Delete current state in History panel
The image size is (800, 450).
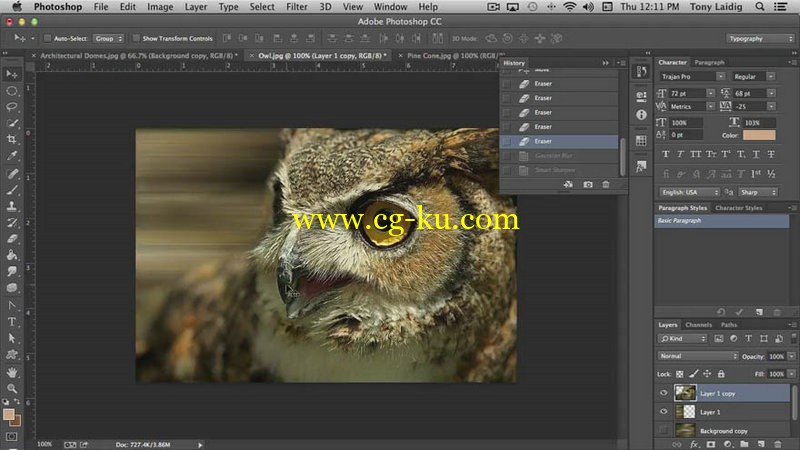coord(606,185)
